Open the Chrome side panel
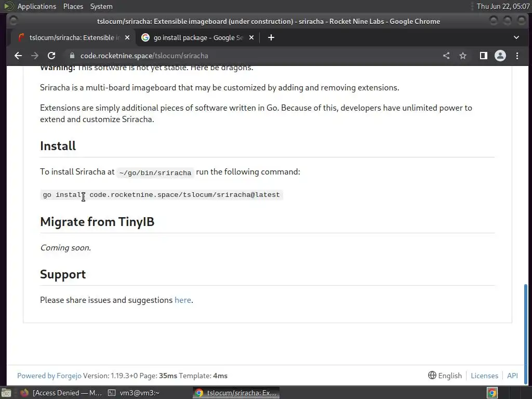 coord(484,56)
